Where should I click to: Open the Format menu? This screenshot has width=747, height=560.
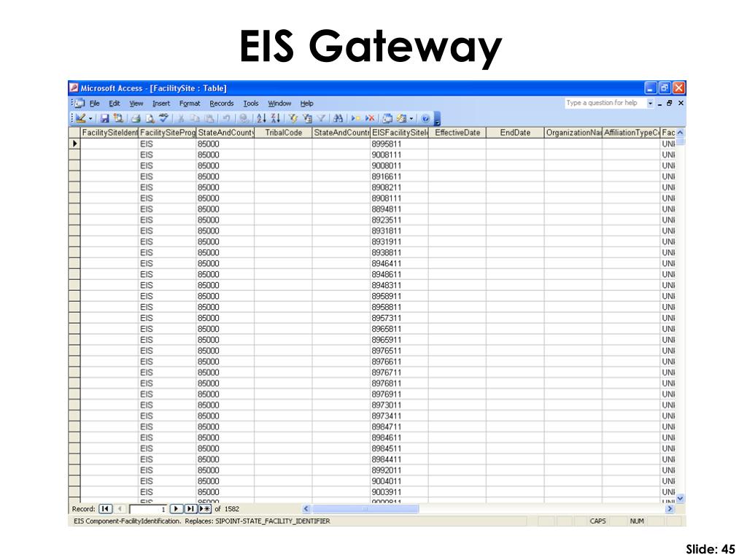pyautogui.click(x=190, y=104)
